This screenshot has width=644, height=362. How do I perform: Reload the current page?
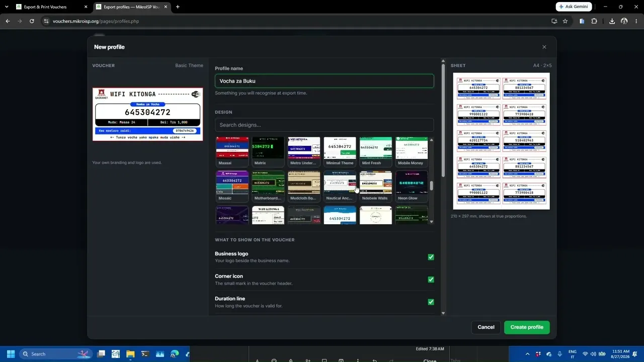(x=32, y=21)
